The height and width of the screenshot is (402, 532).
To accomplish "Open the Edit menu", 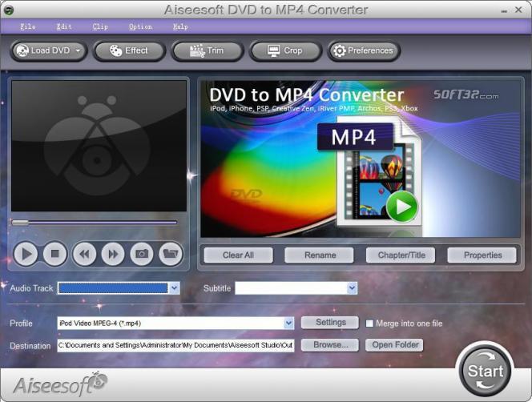I will click(x=64, y=26).
